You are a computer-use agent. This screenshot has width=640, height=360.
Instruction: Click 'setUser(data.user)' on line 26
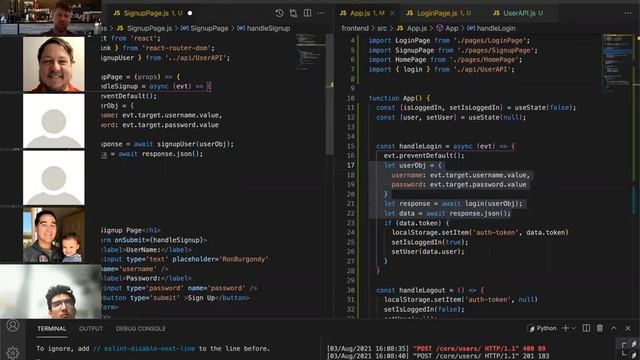tap(427, 252)
